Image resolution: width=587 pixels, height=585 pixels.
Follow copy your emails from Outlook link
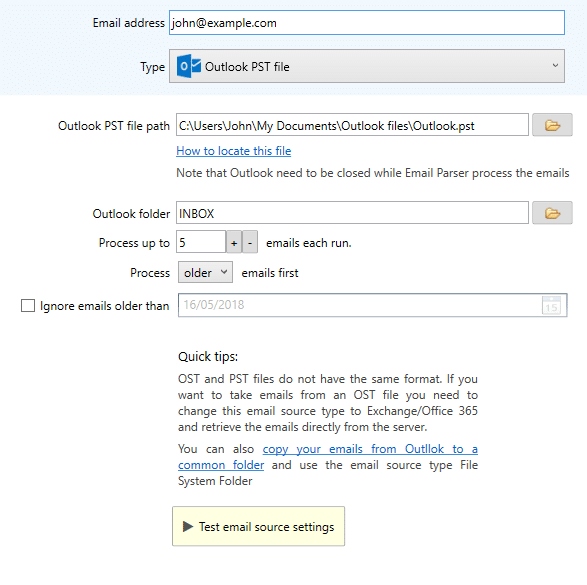click(x=370, y=449)
